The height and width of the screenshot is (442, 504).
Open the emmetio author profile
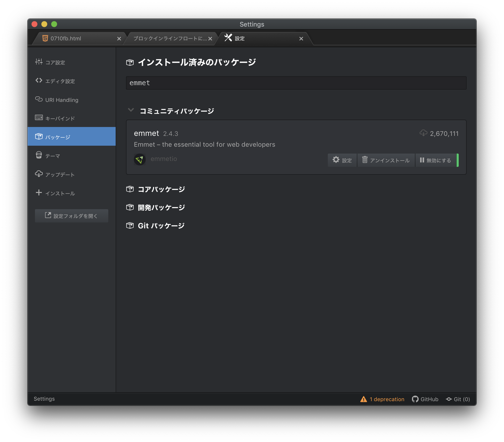(164, 159)
